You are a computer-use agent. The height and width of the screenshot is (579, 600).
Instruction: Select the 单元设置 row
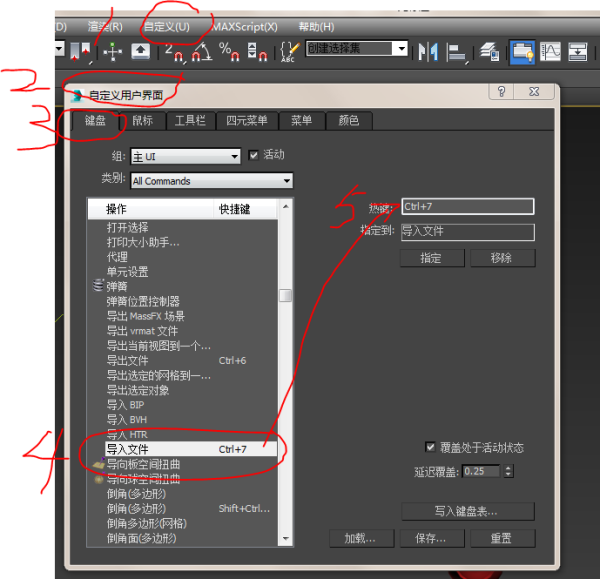coord(182,272)
